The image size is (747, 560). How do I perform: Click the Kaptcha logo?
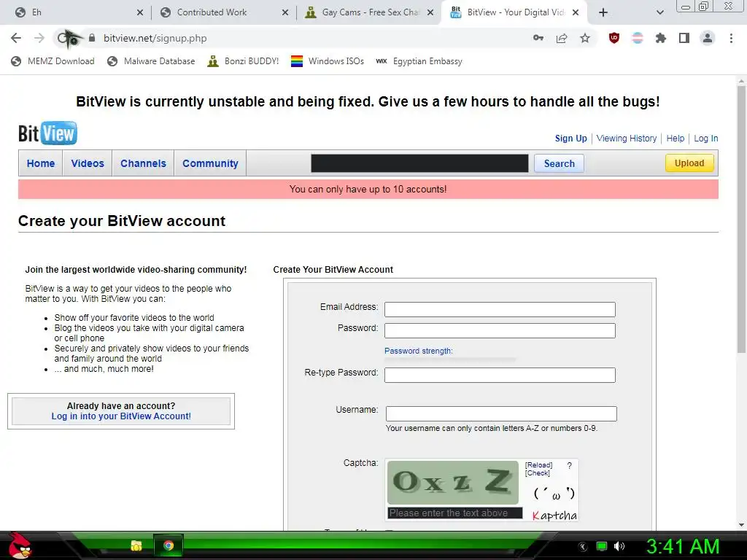tap(554, 516)
